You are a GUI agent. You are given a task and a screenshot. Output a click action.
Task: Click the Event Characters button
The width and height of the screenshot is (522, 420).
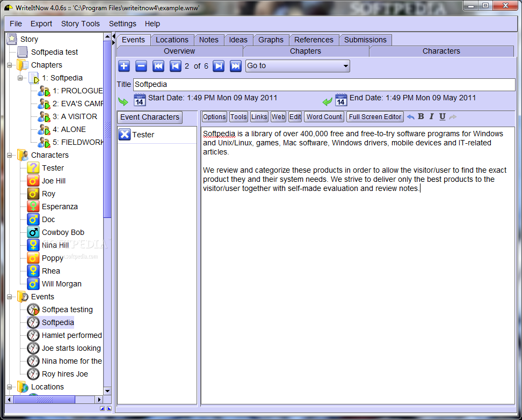pyautogui.click(x=150, y=117)
